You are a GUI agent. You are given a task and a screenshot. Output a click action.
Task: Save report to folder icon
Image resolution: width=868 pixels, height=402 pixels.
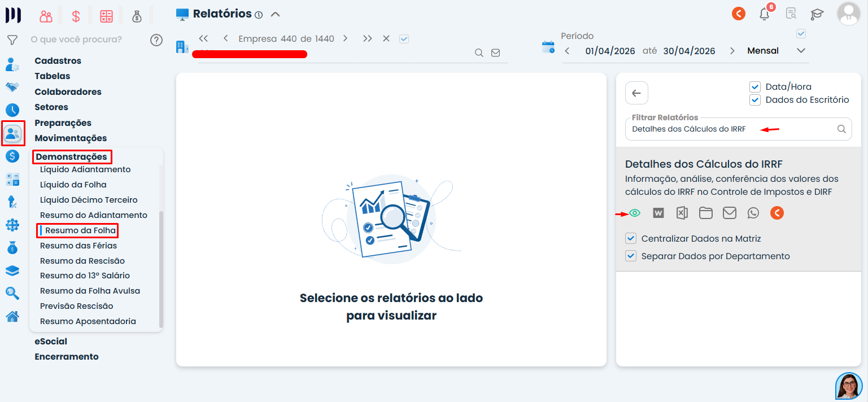[706, 213]
